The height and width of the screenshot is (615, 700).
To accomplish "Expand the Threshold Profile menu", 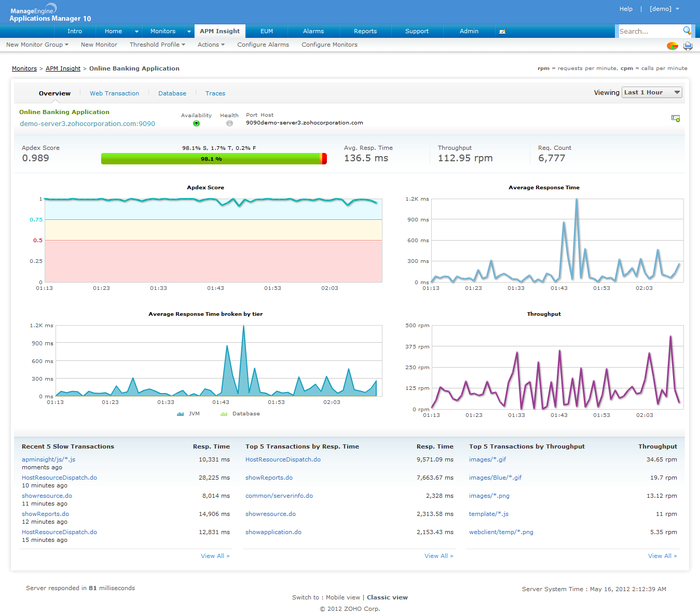I will coord(157,45).
